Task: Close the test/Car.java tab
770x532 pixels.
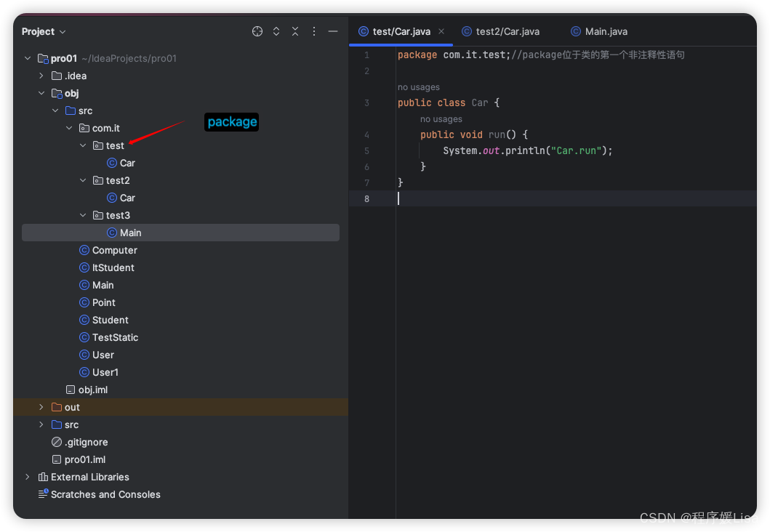Action: click(441, 31)
